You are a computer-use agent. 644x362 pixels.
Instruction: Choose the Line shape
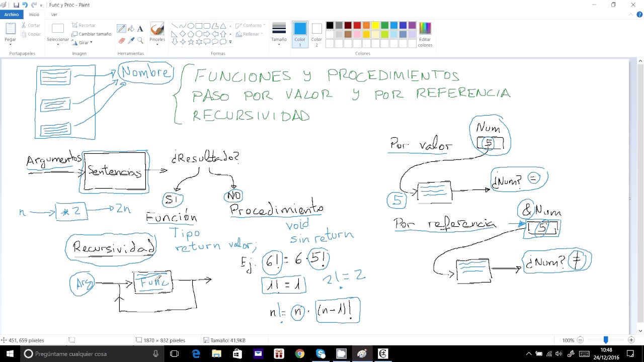click(175, 26)
